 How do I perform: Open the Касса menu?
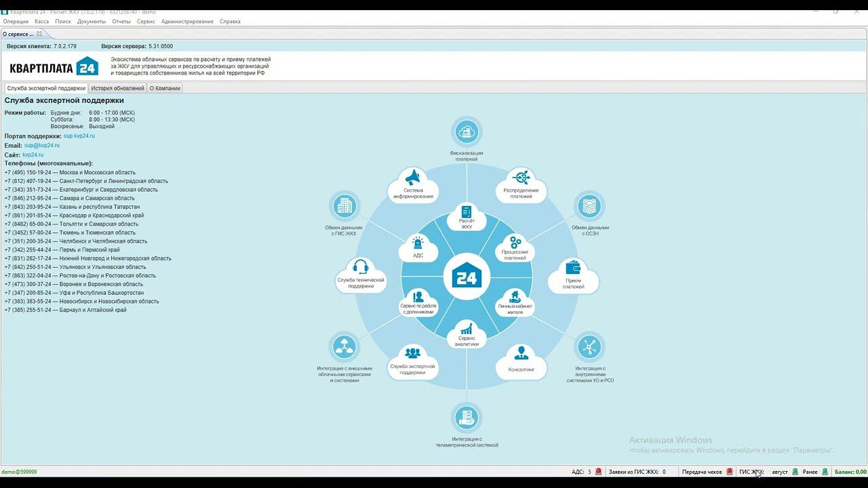(41, 21)
